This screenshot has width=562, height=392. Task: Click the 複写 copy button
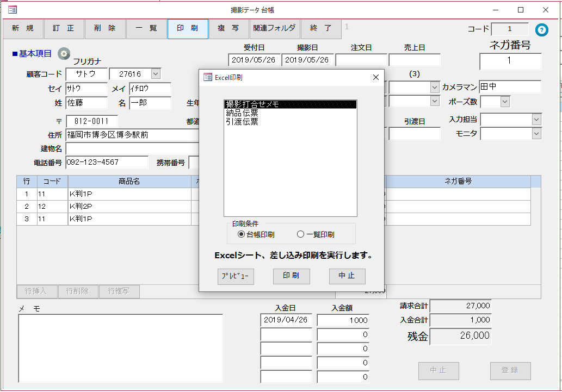coord(229,29)
